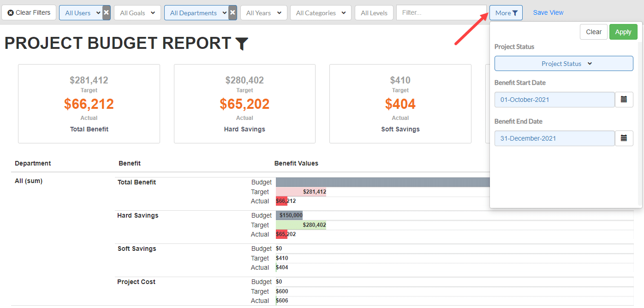Open calendar picker for Benefit End Date
The height and width of the screenshot is (308, 644).
[624, 138]
